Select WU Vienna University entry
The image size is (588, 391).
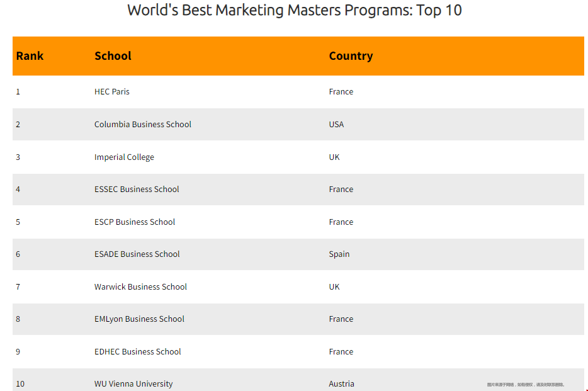[x=133, y=384]
